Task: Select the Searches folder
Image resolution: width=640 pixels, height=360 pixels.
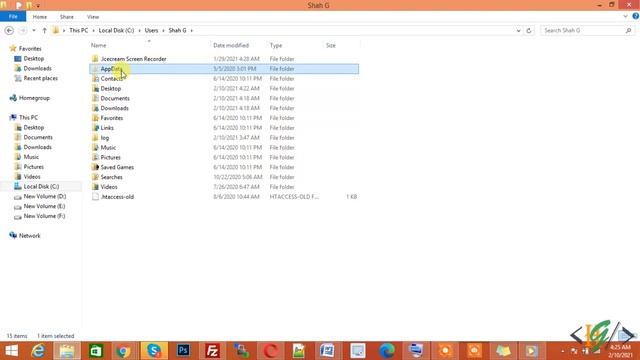Action: pyautogui.click(x=111, y=177)
